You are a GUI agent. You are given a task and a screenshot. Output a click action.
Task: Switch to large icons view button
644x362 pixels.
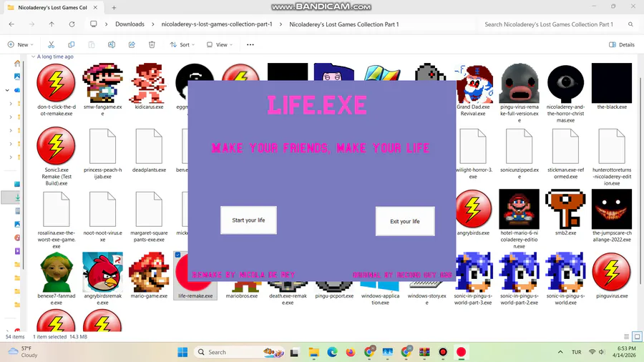[637, 336]
